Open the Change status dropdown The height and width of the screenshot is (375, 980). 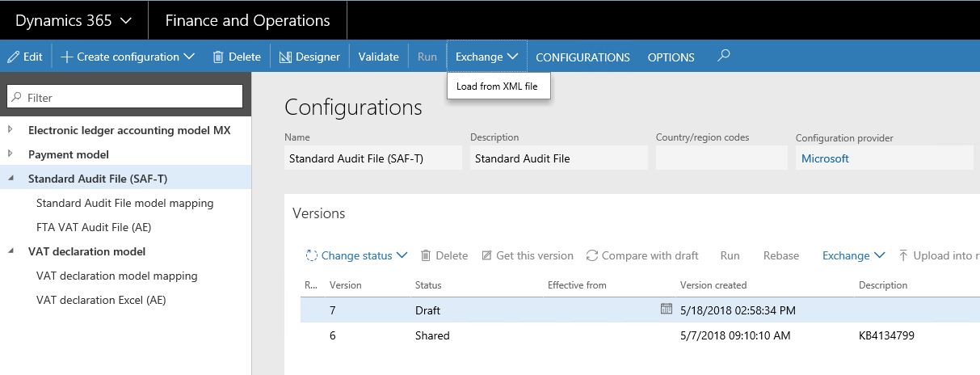pyautogui.click(x=356, y=255)
